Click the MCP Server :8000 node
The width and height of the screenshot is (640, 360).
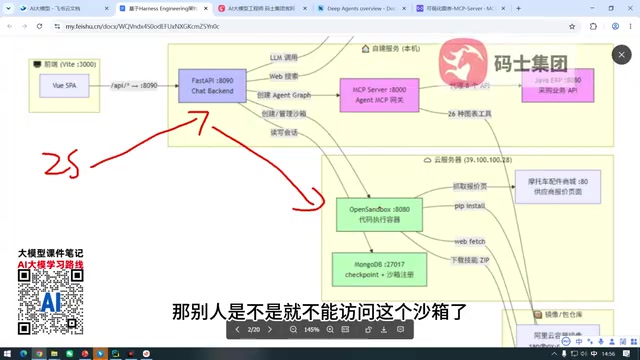pos(379,95)
